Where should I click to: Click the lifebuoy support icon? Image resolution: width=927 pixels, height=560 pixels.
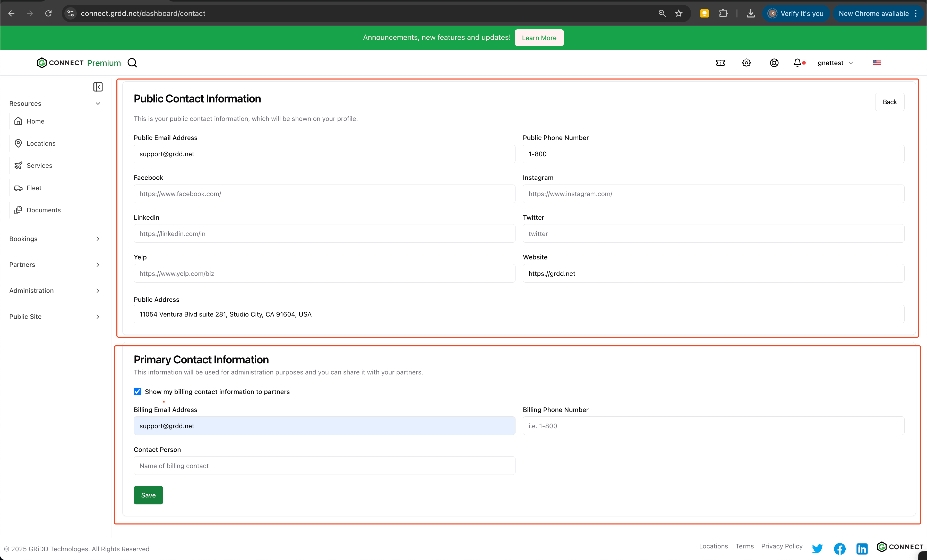(774, 63)
